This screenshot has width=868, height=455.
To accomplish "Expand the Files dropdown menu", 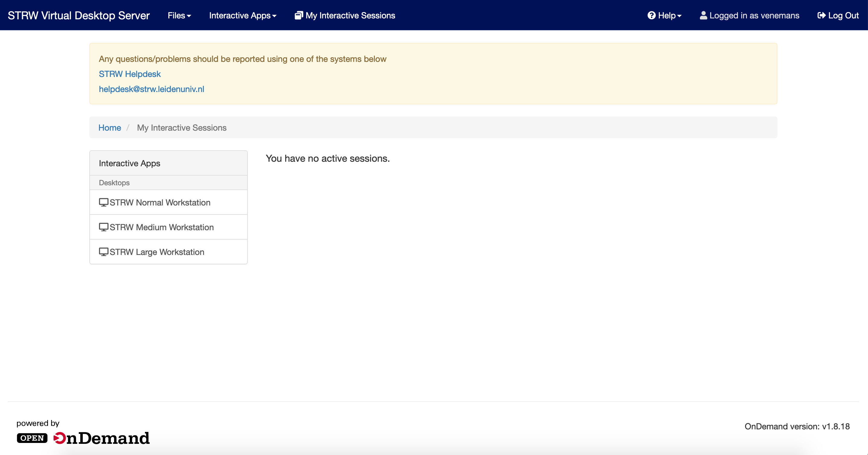I will point(179,15).
